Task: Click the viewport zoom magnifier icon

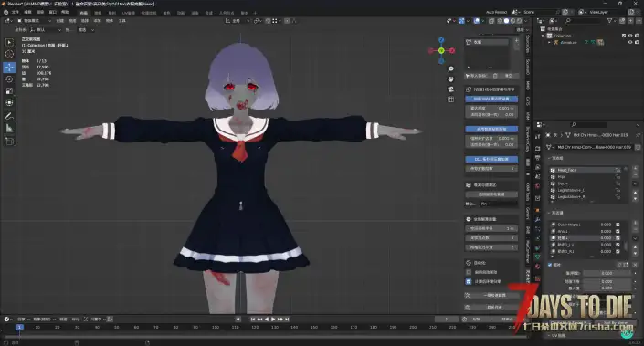Action: click(x=450, y=69)
